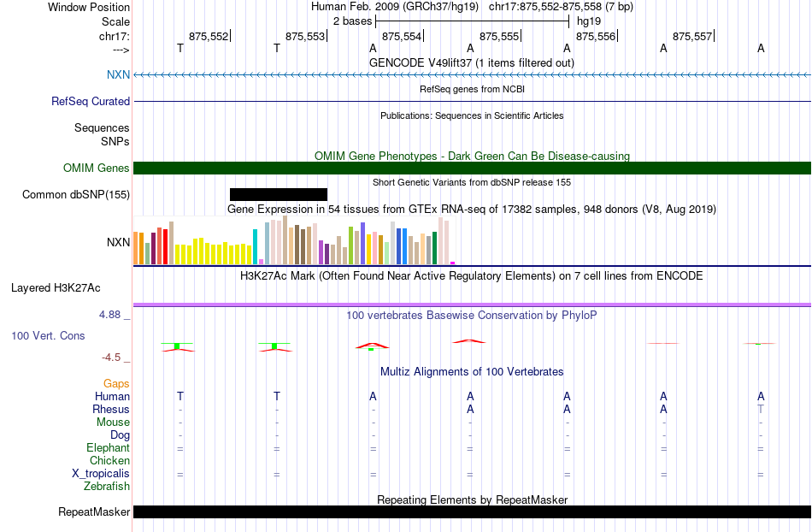Click the Dog species label

click(x=120, y=435)
